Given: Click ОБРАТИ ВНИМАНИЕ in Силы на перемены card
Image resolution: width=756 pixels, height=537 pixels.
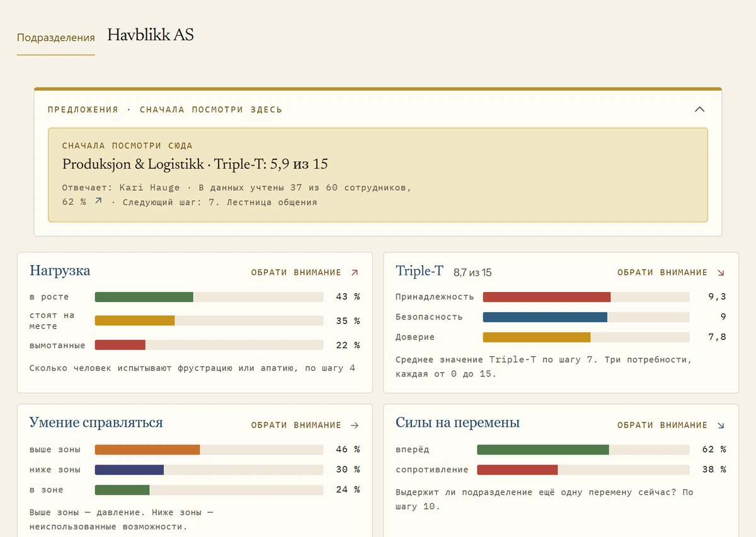Looking at the screenshot, I should [x=662, y=425].
